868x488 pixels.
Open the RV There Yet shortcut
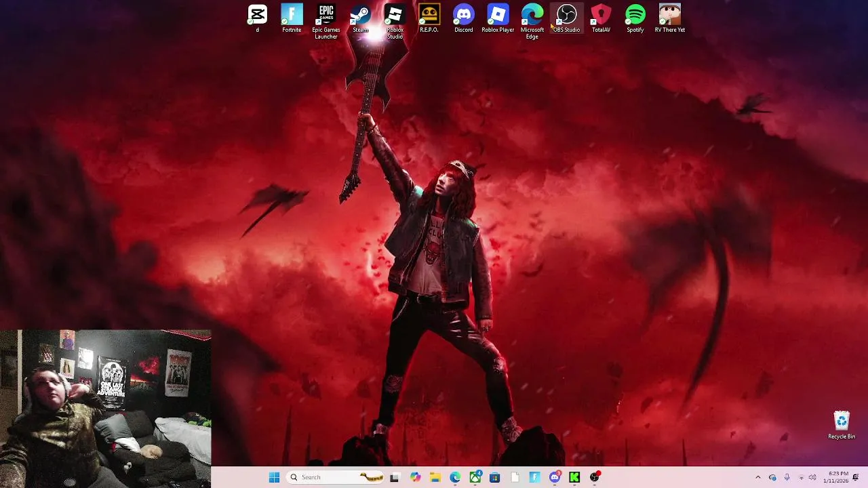[669, 18]
